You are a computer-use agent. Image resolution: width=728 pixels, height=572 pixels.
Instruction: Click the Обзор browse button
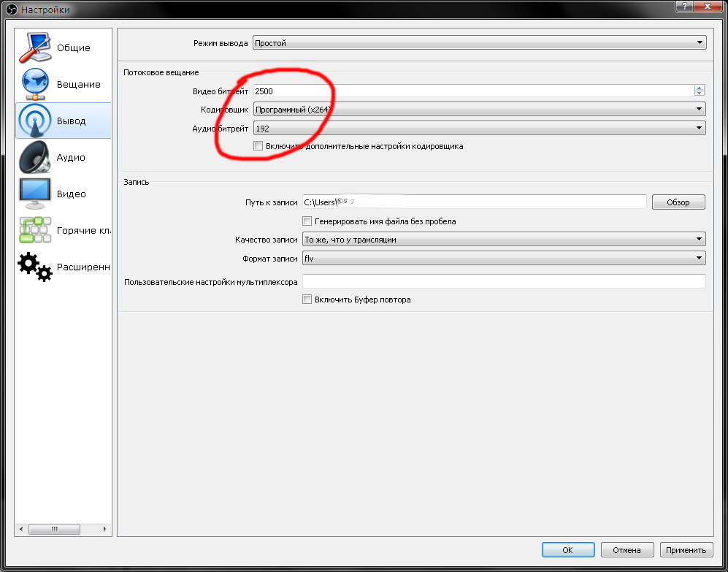(x=678, y=202)
